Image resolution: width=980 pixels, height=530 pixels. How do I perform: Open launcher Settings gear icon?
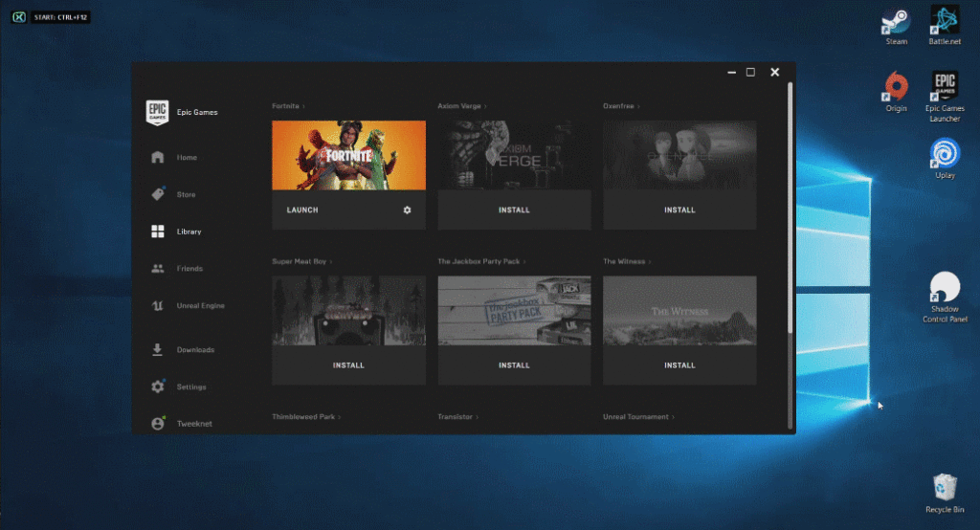[158, 386]
